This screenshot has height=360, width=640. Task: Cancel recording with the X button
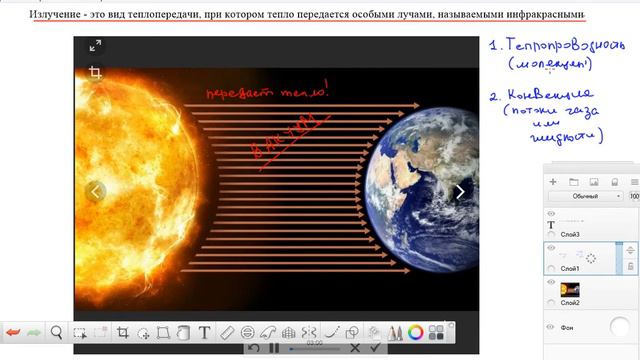[x=355, y=348]
